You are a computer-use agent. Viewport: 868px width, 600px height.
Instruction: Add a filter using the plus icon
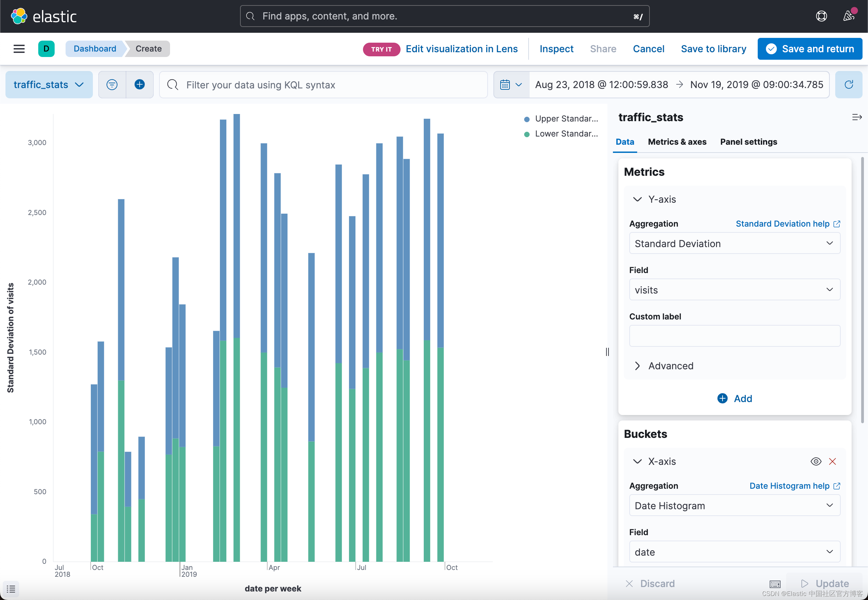click(x=140, y=85)
